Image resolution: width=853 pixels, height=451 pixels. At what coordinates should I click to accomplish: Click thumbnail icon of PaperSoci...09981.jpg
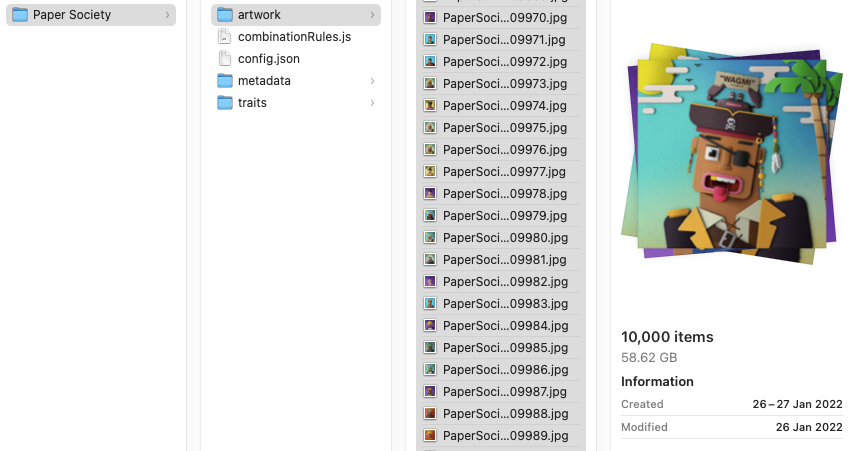pos(430,260)
